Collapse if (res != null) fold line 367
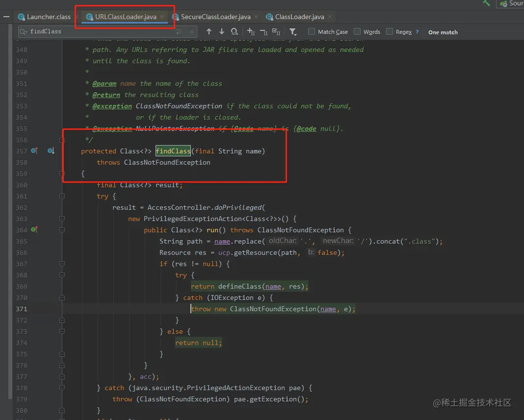This screenshot has width=524, height=420. 62,264
